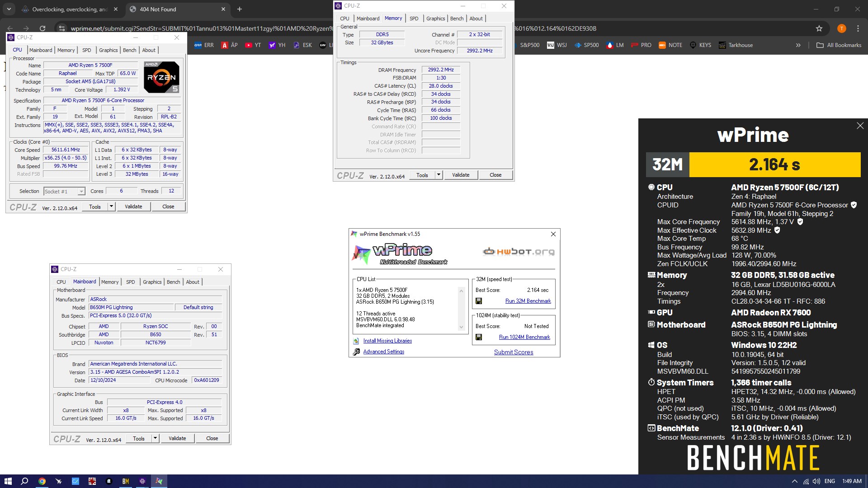Click the Install Missing Libraries icon

point(356,341)
